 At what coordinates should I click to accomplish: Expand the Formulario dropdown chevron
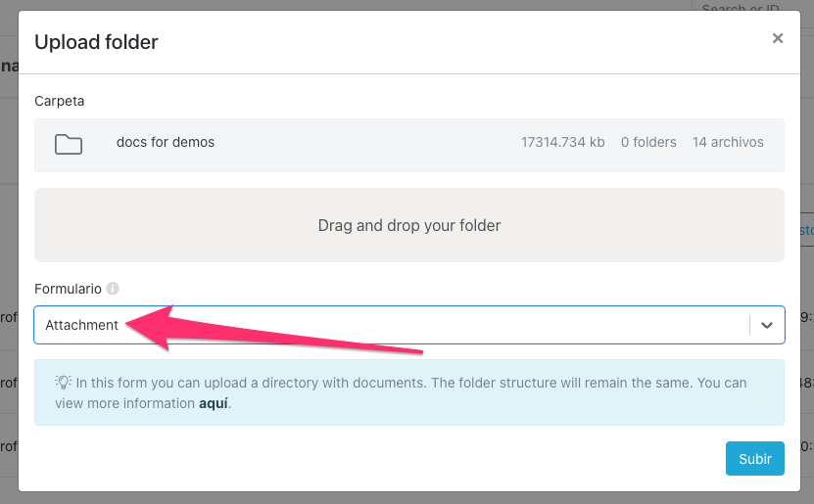pos(767,325)
